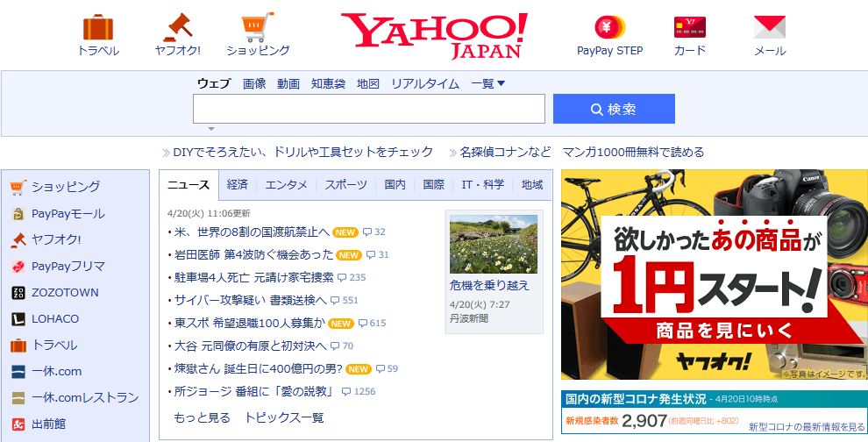Expand search options arrow below search box

pos(211,129)
